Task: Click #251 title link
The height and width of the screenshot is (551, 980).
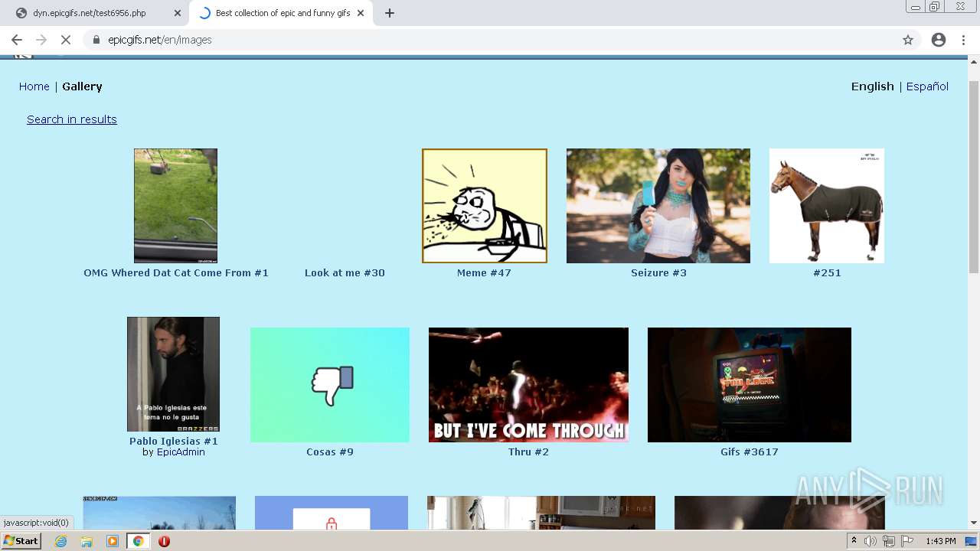Action: coord(827,273)
